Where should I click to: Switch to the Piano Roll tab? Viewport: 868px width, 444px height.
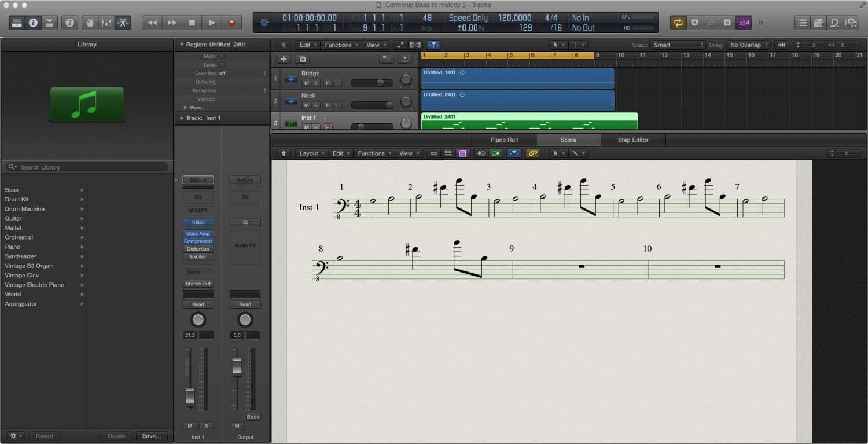[504, 140]
